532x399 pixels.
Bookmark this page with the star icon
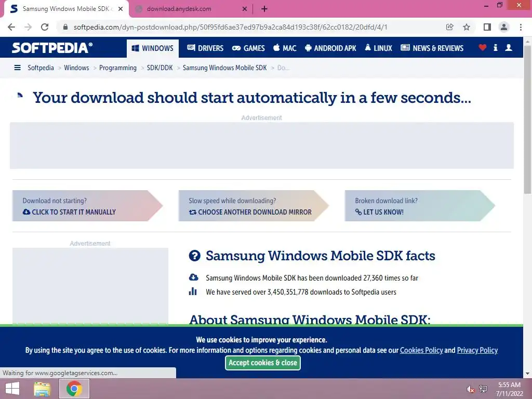pyautogui.click(x=467, y=27)
